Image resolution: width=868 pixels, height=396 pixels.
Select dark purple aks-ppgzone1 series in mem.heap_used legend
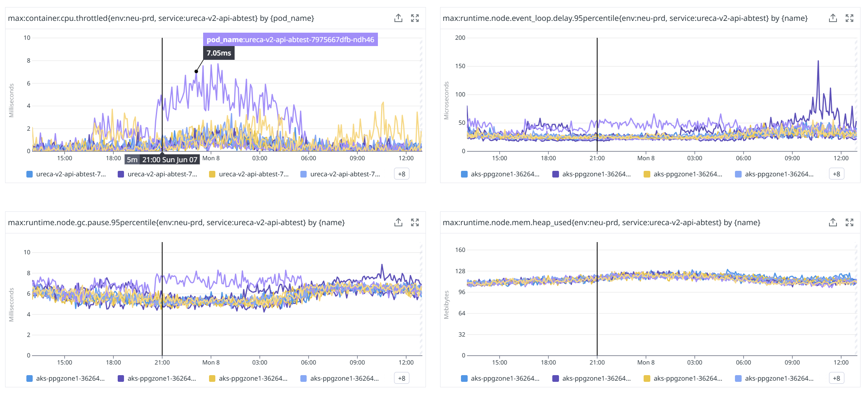coord(592,378)
